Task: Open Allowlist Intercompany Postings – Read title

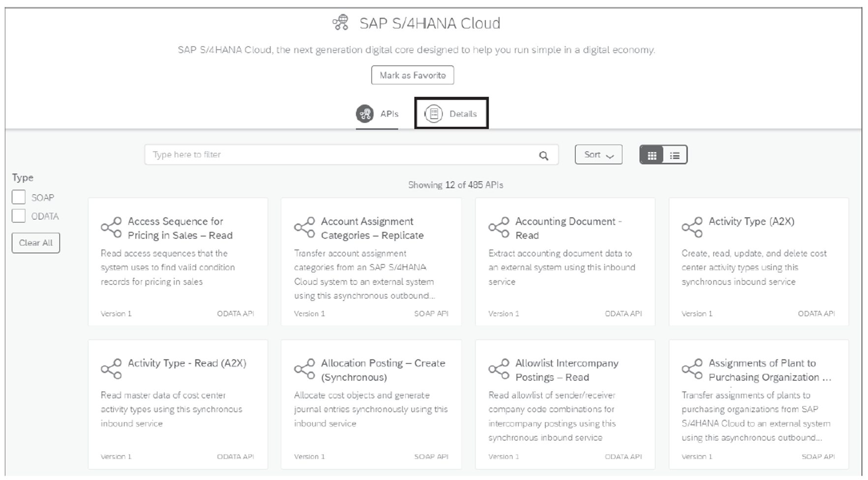Action: [567, 370]
